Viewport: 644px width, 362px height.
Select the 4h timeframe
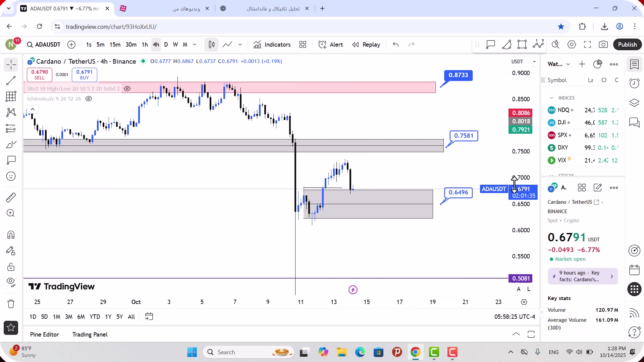pyautogui.click(x=156, y=45)
